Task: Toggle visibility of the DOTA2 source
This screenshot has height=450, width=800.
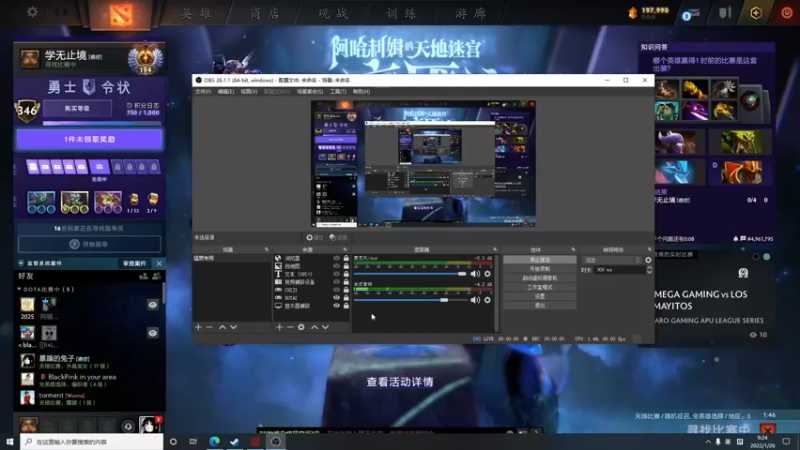Action: click(x=336, y=297)
